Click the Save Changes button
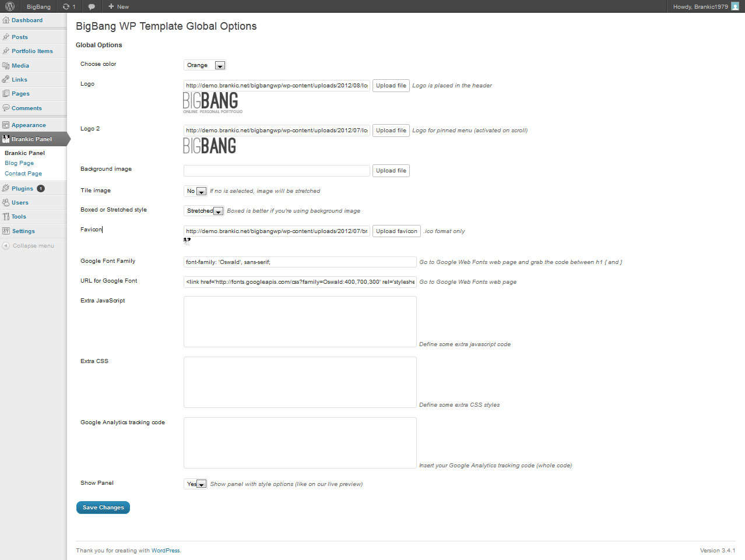The width and height of the screenshot is (745, 560). coord(103,508)
